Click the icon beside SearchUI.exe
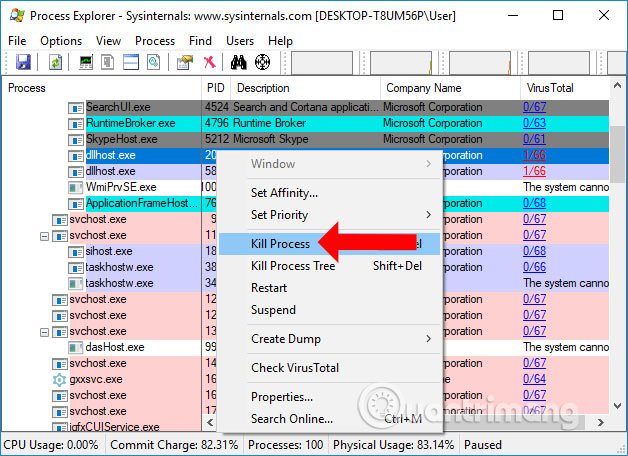This screenshot has width=628, height=456. coord(76,108)
